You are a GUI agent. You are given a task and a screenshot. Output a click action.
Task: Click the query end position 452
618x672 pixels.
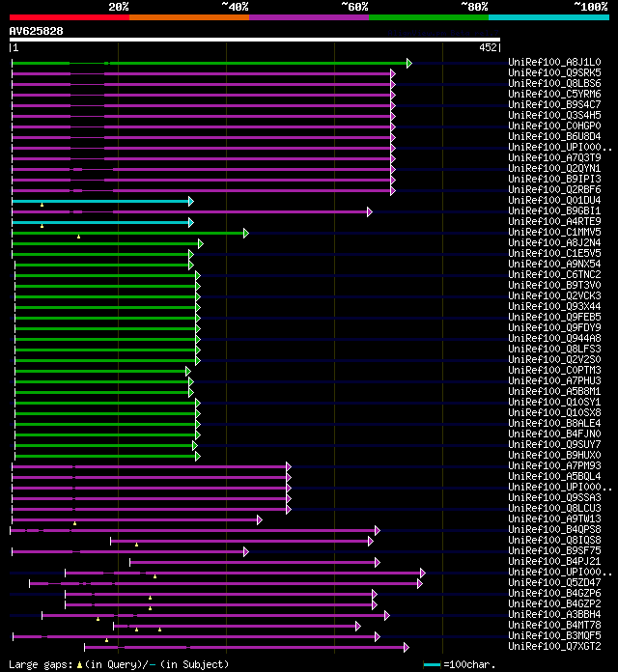488,47
